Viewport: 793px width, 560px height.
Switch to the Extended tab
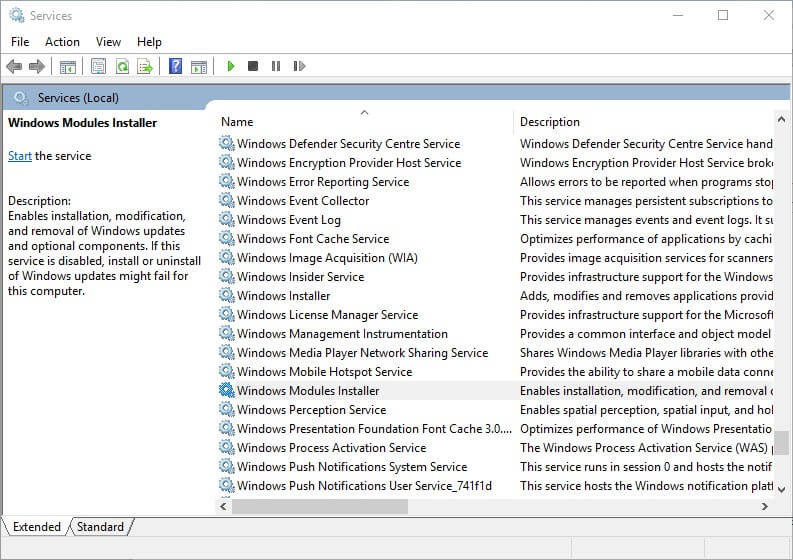tap(36, 527)
